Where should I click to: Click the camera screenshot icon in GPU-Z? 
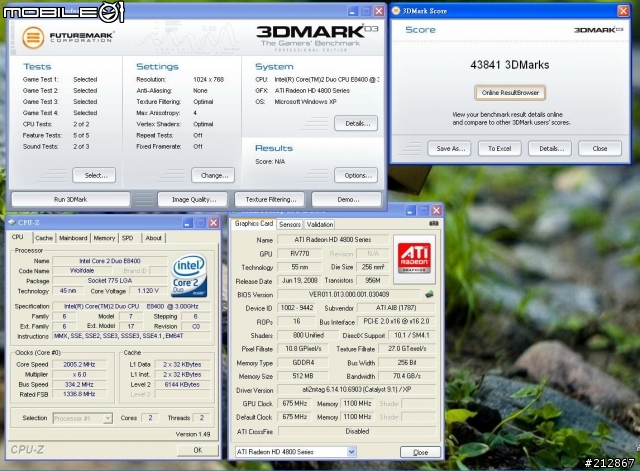(434, 223)
